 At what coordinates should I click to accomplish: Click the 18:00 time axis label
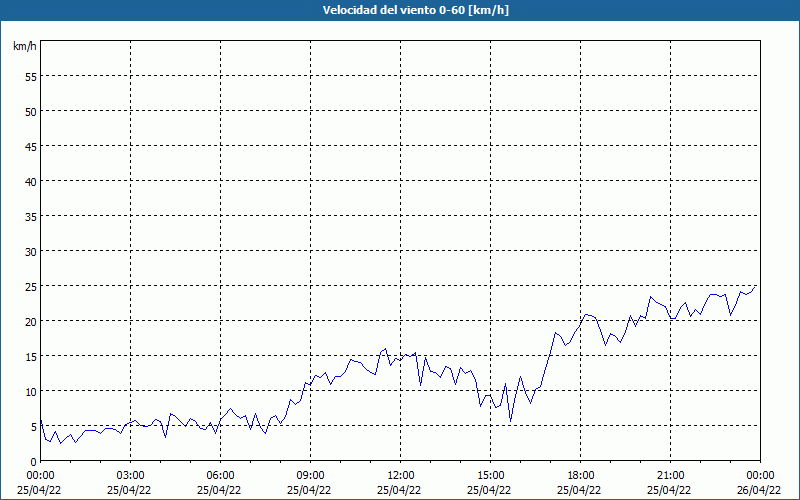pyautogui.click(x=581, y=476)
